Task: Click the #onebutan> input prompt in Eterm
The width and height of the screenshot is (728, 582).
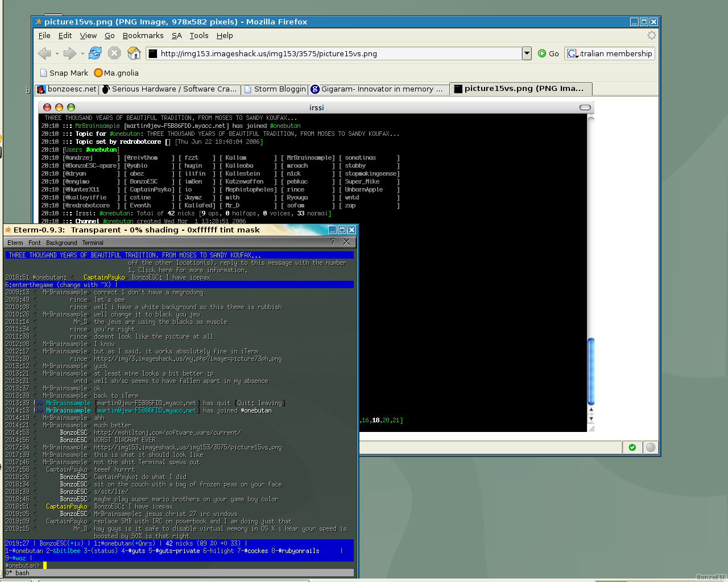Action: (23, 566)
